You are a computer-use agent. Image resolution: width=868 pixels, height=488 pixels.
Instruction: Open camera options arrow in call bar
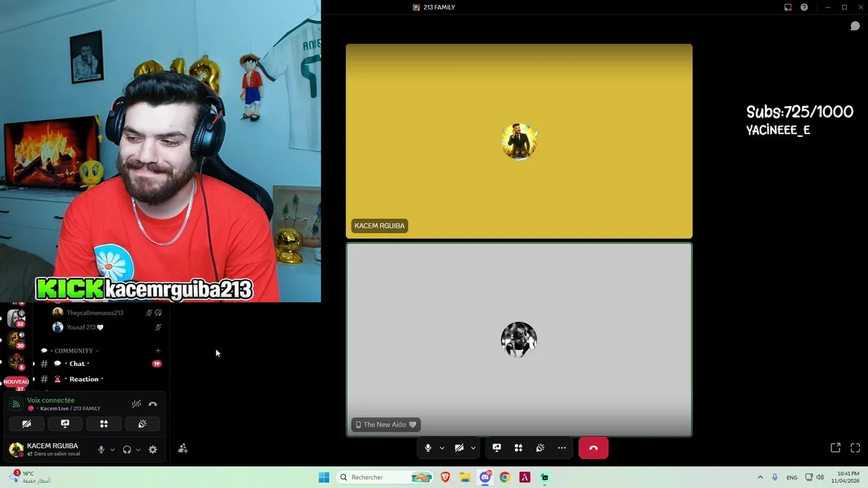click(x=473, y=448)
